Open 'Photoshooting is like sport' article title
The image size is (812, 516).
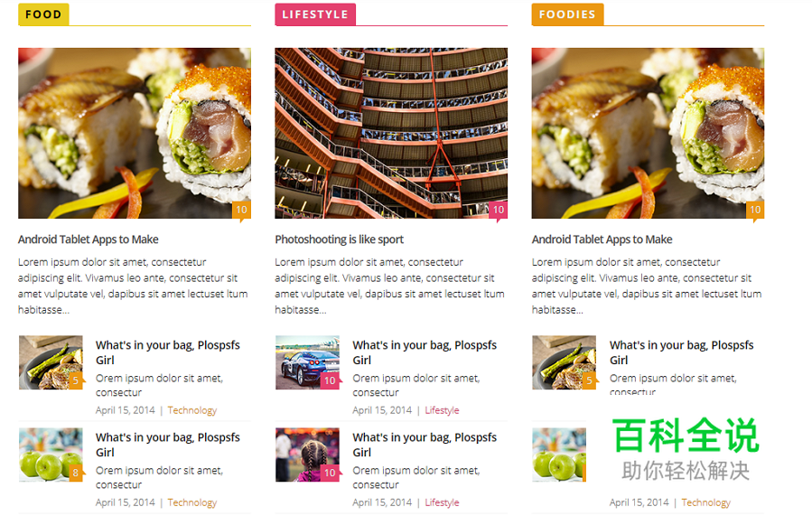pos(340,239)
